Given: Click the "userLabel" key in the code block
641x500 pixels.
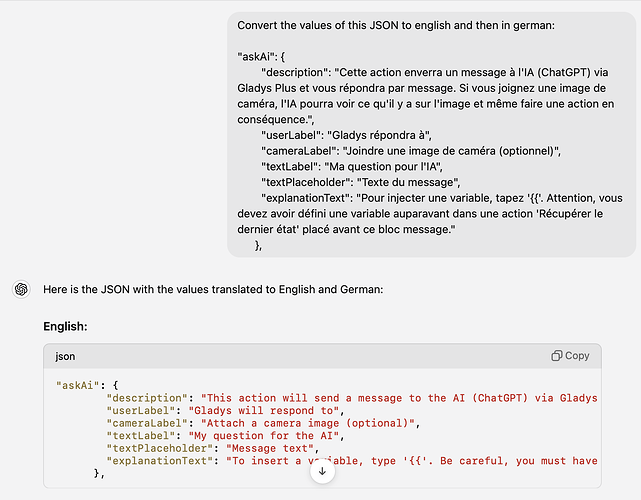Looking at the screenshot, I should pyautogui.click(x=141, y=411).
